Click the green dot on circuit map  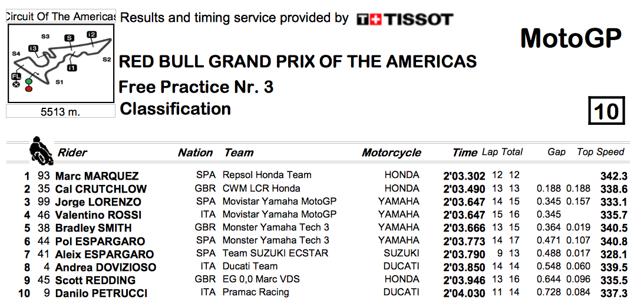(x=28, y=81)
